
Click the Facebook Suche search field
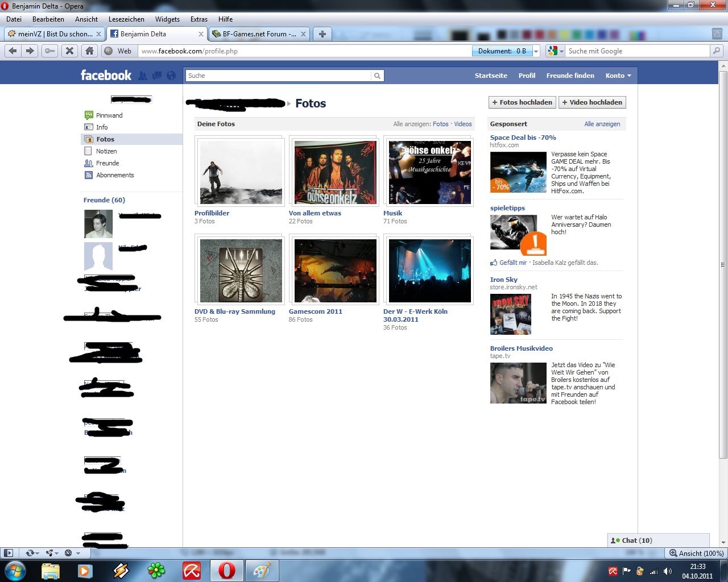point(279,76)
